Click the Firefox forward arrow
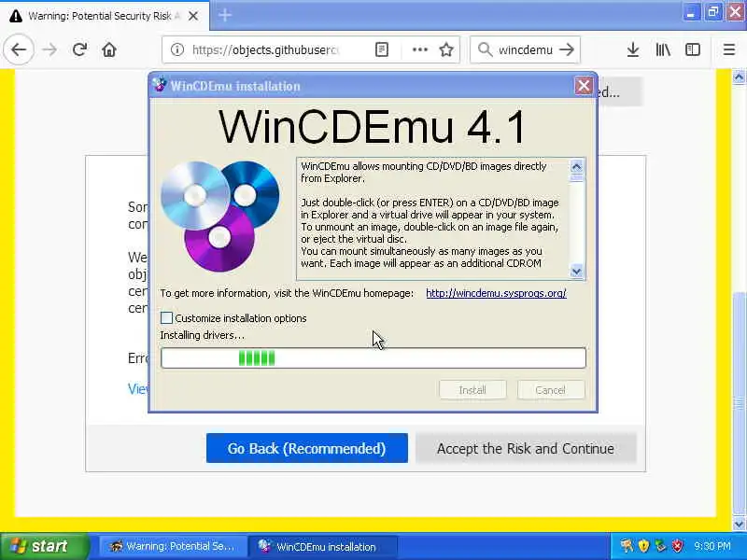This screenshot has height=560, width=747. click(x=49, y=49)
